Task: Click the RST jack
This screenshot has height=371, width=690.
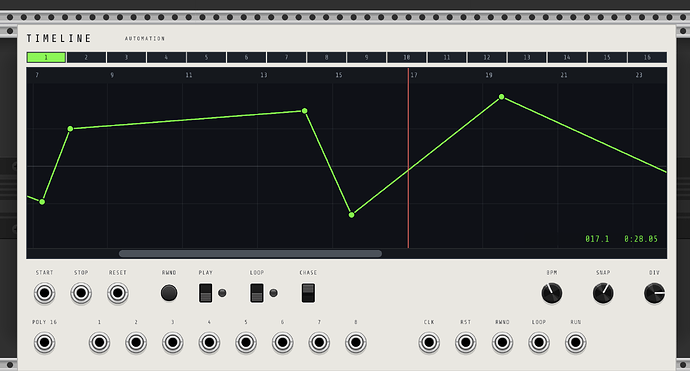Action: point(466,342)
